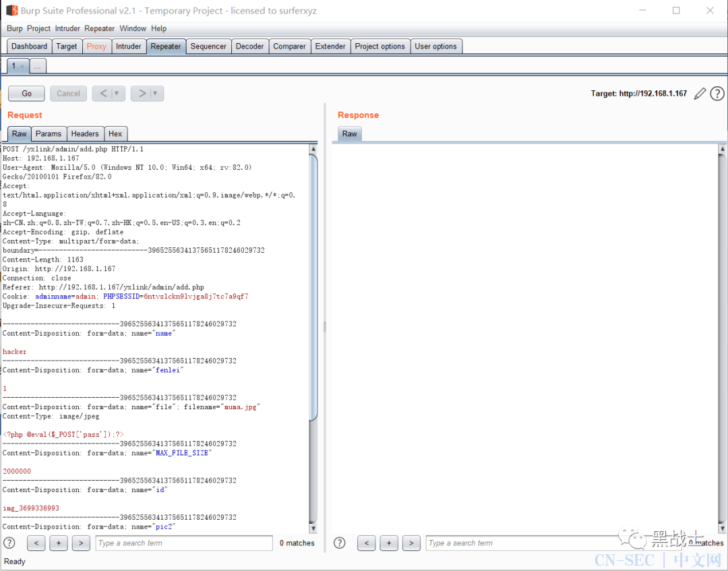Click the request pane scrollbar up arrow
The width and height of the screenshot is (728, 571).
click(x=313, y=149)
